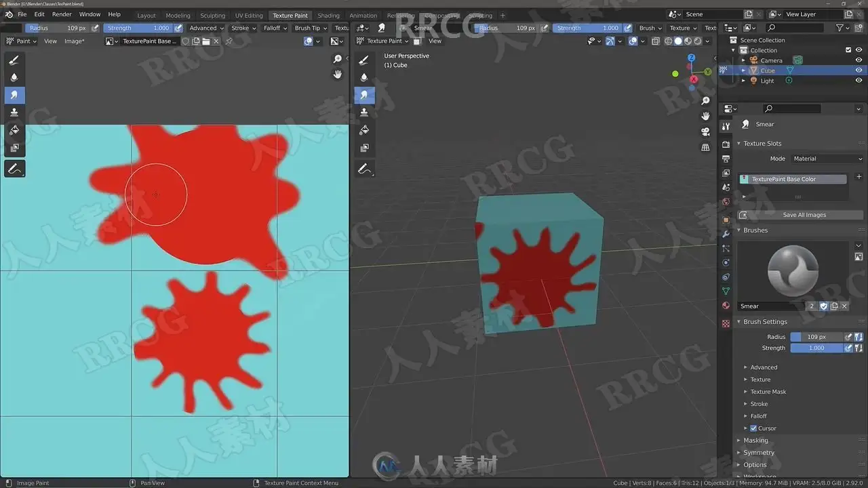Open the Active Tool properties tab
The image size is (868, 488).
726,127
